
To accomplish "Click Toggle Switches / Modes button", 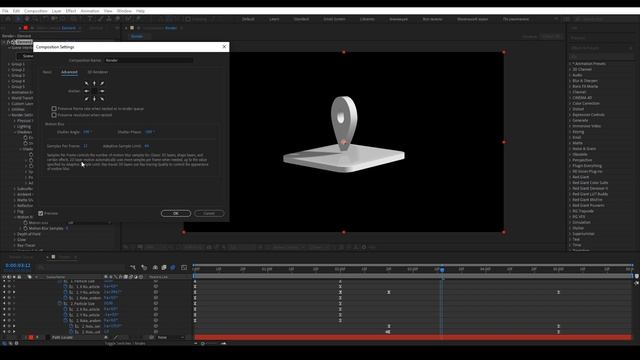I will click(125, 343).
